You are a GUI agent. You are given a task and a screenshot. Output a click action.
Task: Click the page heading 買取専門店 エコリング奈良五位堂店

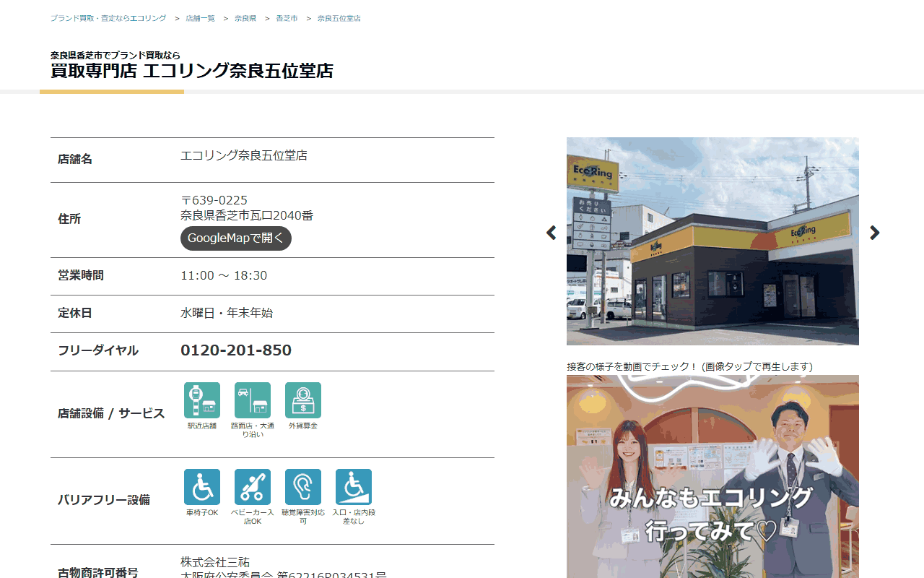coord(192,71)
